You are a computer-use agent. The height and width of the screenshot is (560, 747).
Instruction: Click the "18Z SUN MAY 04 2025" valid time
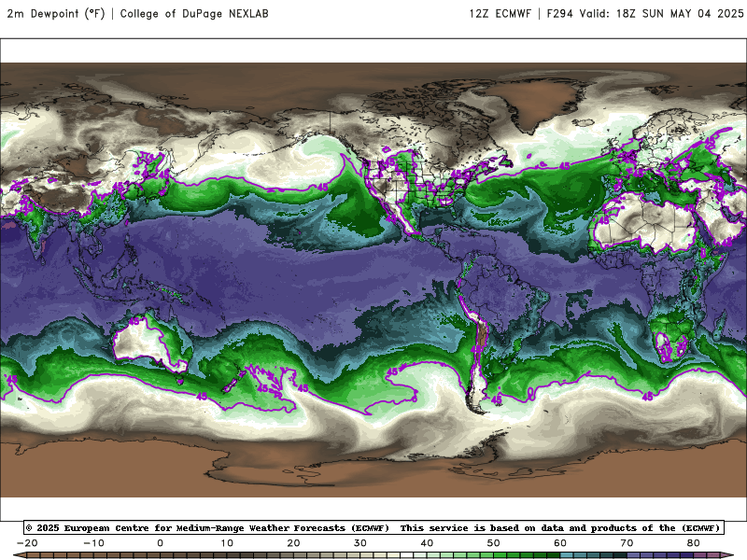[x=680, y=14]
